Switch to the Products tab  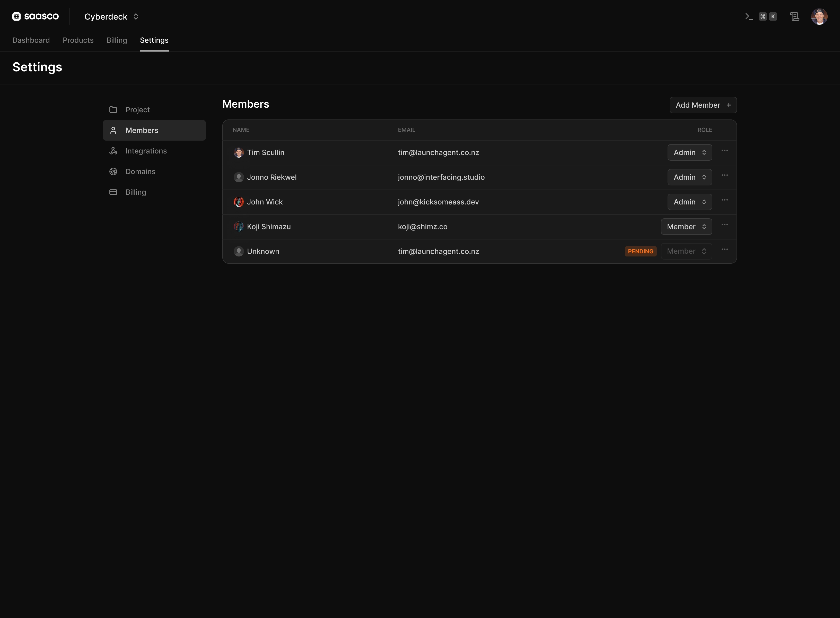tap(78, 40)
